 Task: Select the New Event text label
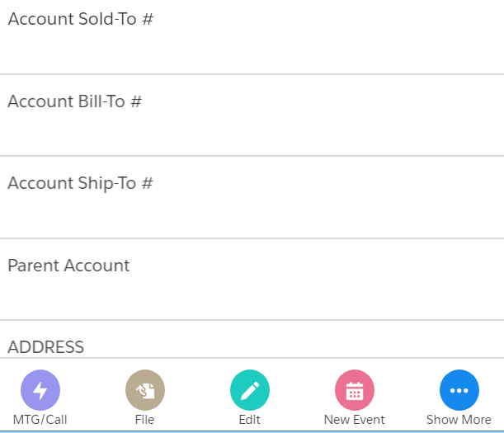pyautogui.click(x=355, y=420)
